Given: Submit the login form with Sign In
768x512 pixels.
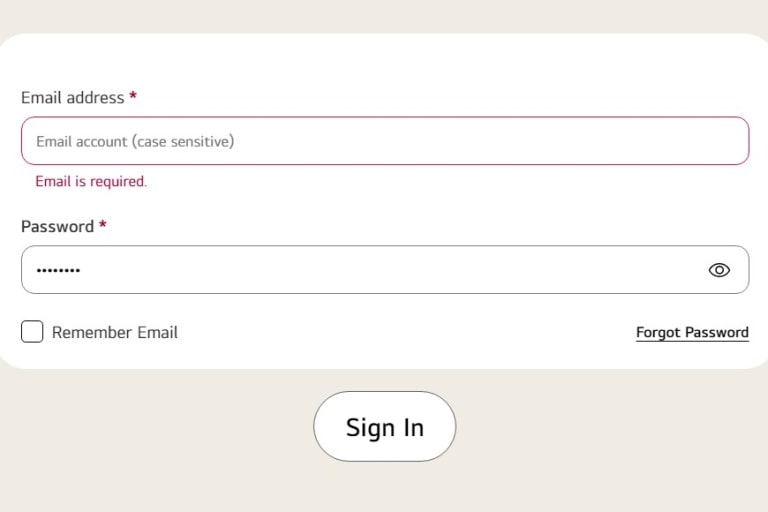Looking at the screenshot, I should 385,427.
